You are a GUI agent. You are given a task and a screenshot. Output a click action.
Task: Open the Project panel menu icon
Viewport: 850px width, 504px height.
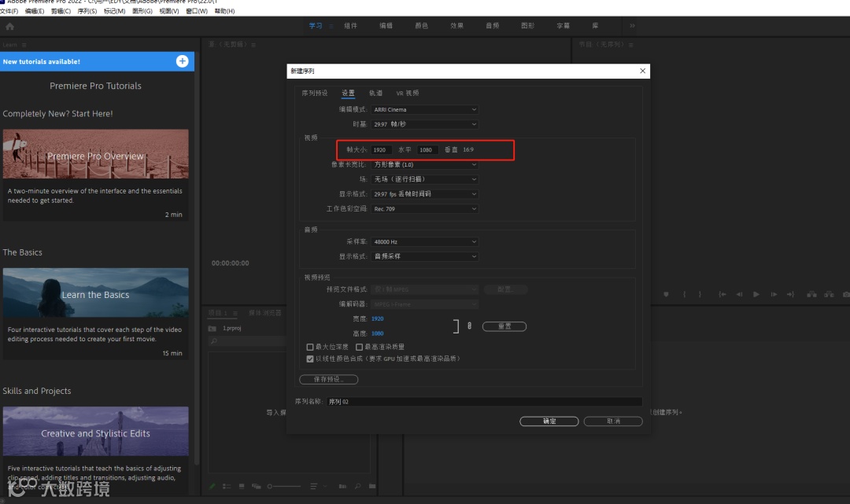coord(235,313)
